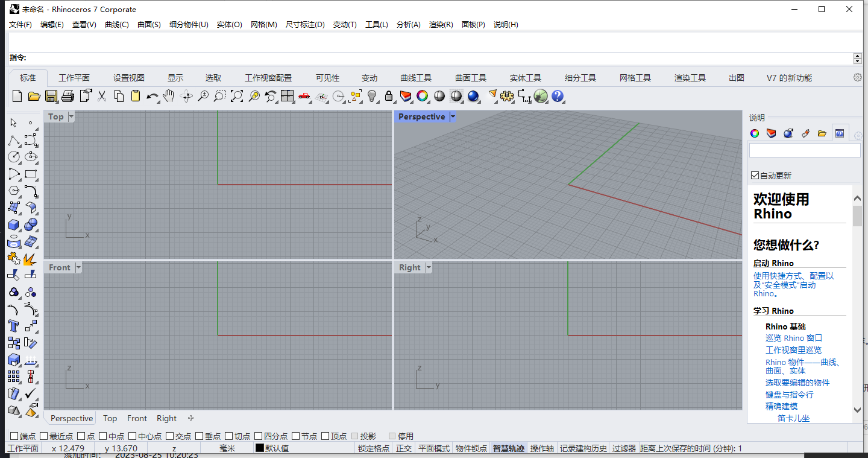Open the Top viewport dropdown arrow
The width and height of the screenshot is (868, 458).
[x=71, y=116]
